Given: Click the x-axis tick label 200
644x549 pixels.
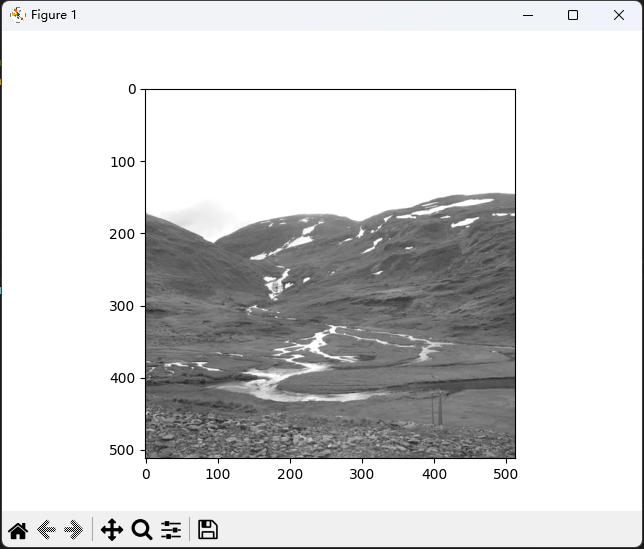Looking at the screenshot, I should 290,474.
